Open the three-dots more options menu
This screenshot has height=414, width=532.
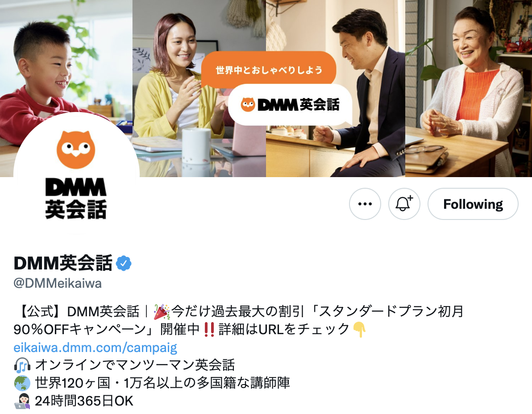point(365,204)
